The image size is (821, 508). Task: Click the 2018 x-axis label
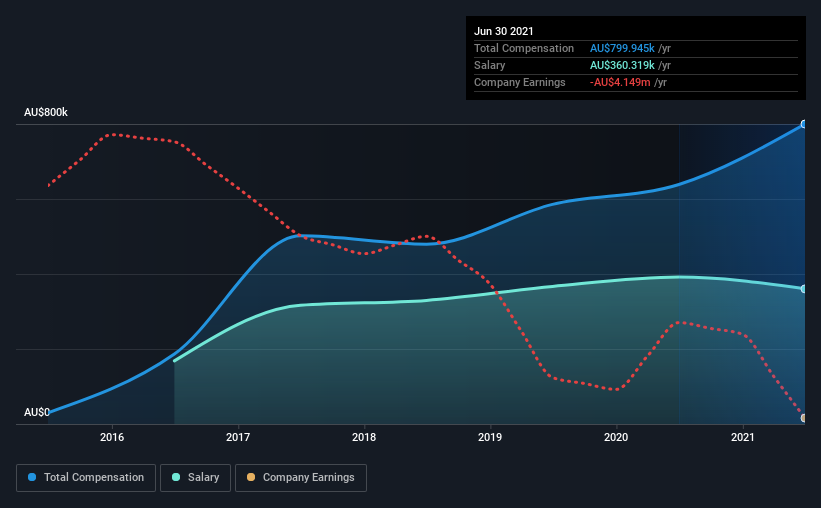point(364,437)
